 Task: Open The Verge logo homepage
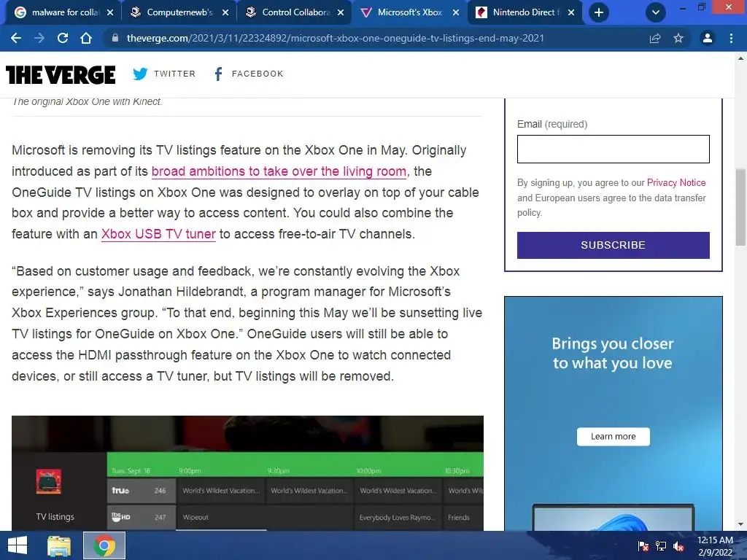61,74
